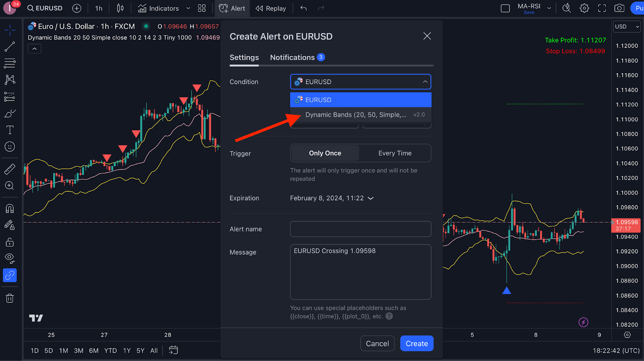The image size is (644, 361).
Task: Toggle magnet mode
Action: pos(10,208)
